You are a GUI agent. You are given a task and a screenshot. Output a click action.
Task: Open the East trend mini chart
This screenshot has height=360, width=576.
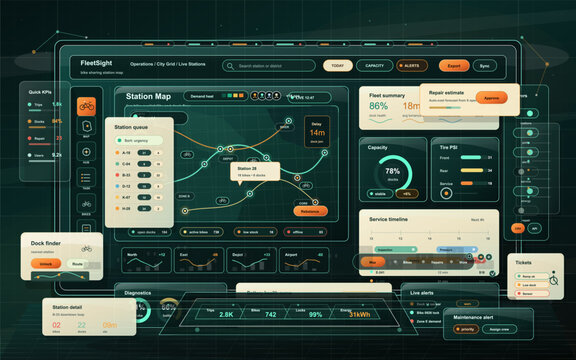click(198, 260)
